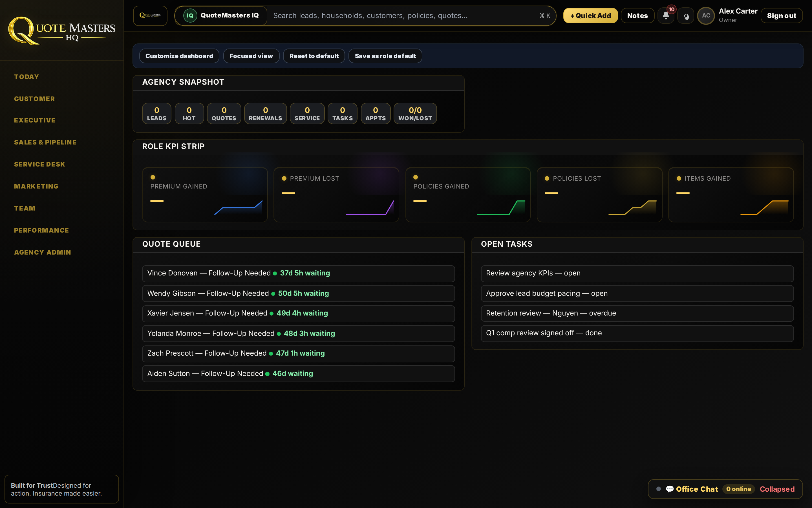Open Approve lead budget pacing task

(637, 294)
